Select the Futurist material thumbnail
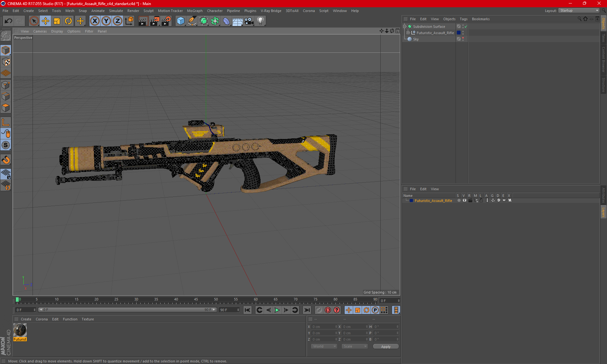The height and width of the screenshot is (364, 607). pos(20,331)
